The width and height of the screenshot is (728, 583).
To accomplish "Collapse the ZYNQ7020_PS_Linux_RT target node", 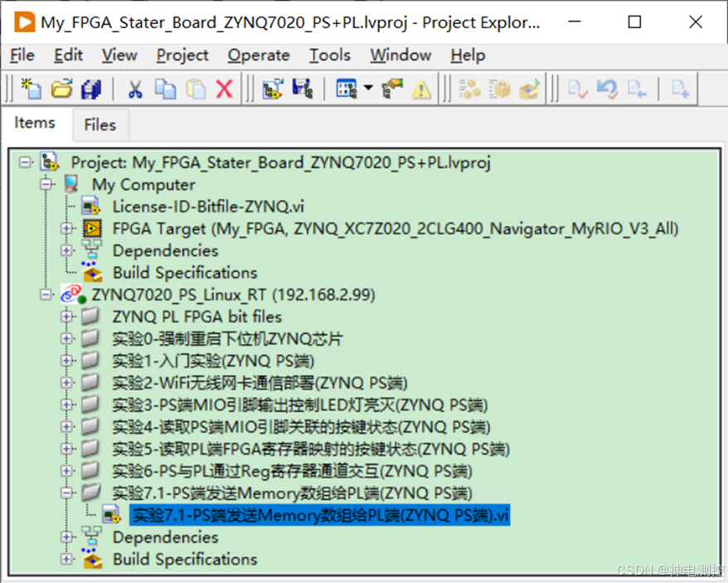I will point(46,294).
